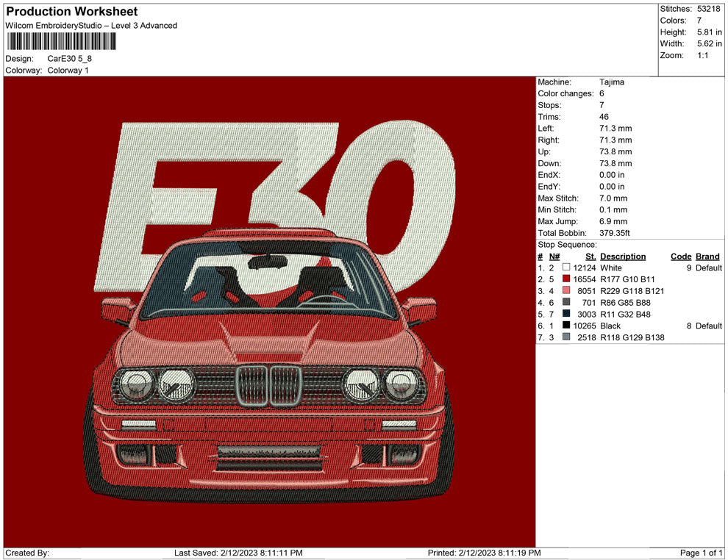Click the Code column header

[x=681, y=256]
